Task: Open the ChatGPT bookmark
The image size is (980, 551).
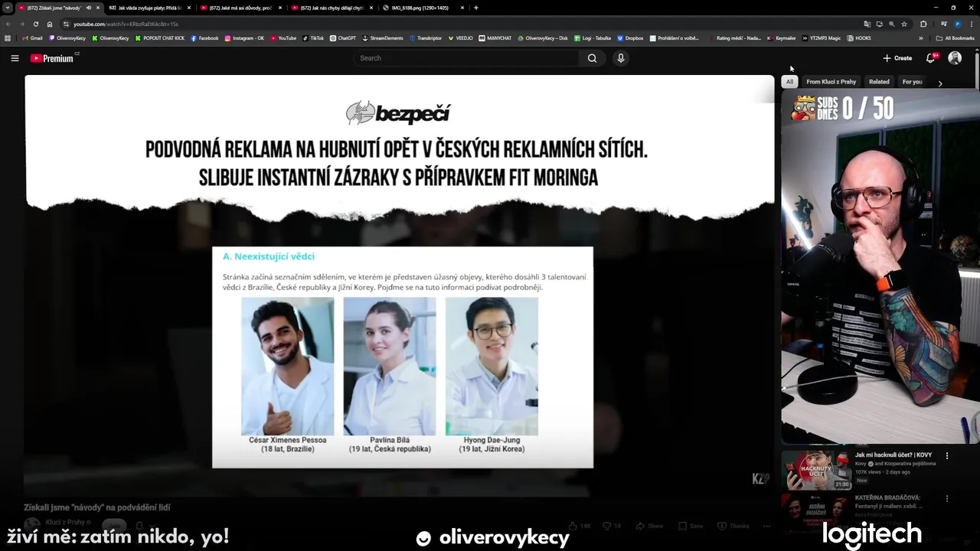Action: (x=343, y=37)
